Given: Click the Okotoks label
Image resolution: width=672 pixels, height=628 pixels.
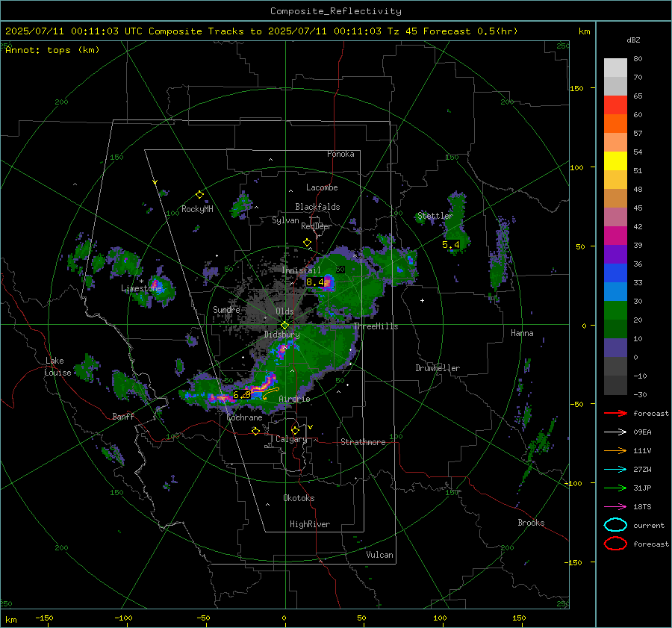Looking at the screenshot, I should pos(299,498).
